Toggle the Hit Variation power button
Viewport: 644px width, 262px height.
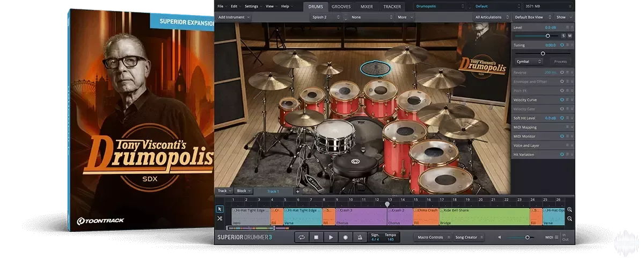click(562, 155)
